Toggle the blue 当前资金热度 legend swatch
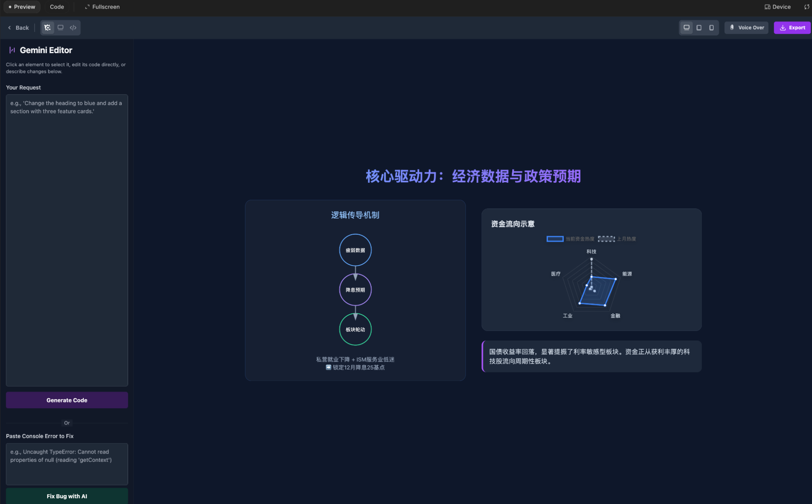Screen dimensions: 812x504 (x=554, y=239)
